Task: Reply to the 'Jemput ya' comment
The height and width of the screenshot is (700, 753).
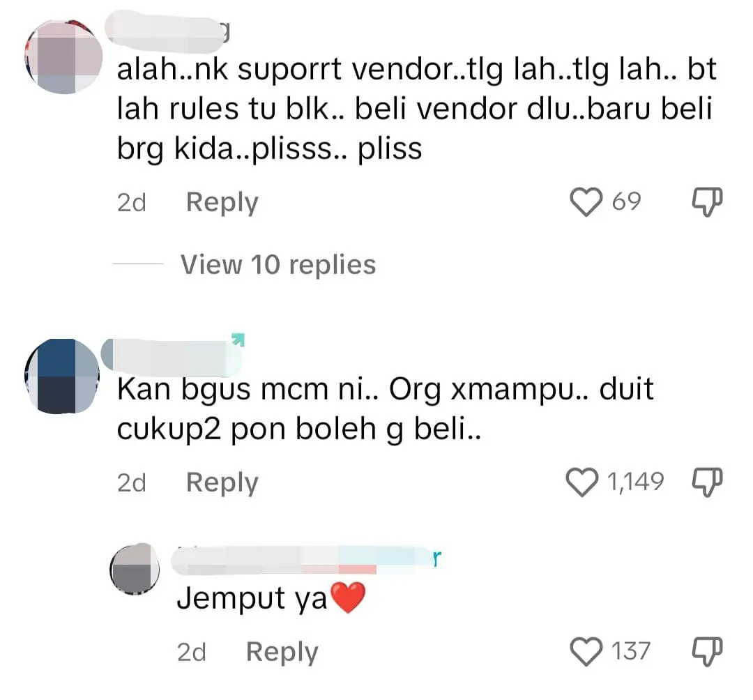Action: [282, 653]
